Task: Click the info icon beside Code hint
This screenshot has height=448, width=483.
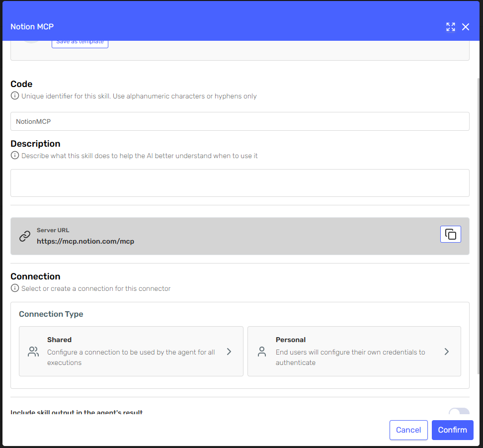Action: click(15, 96)
